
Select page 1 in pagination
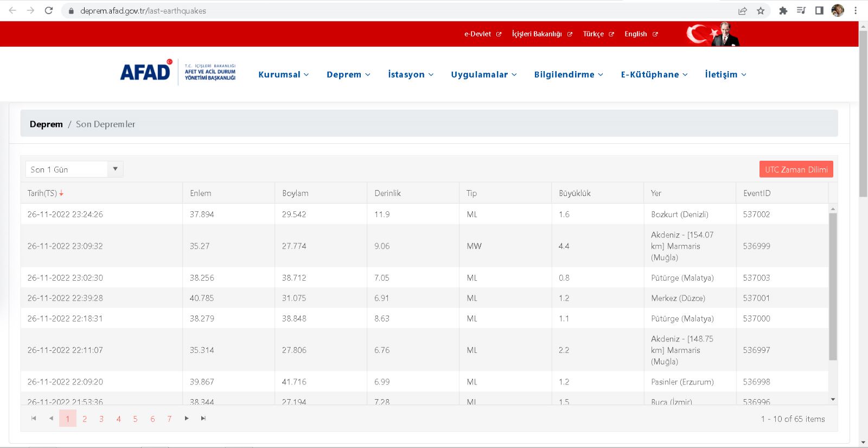point(68,419)
